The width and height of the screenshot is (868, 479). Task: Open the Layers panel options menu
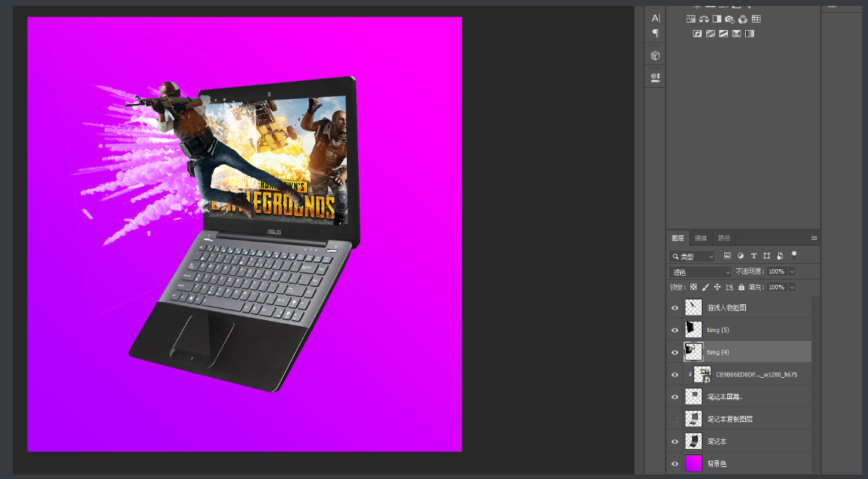[x=814, y=238]
